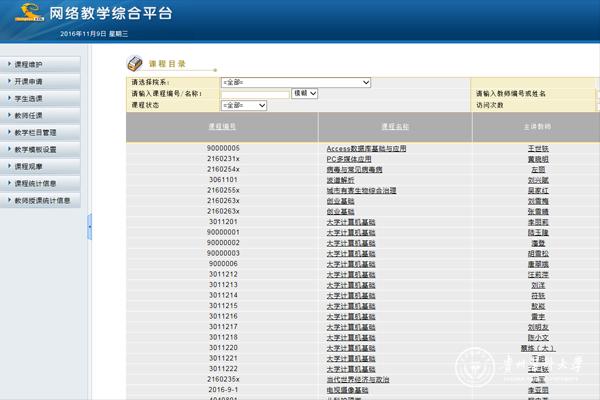The width and height of the screenshot is (600, 400).
Task: Open Access数据库基础与应用 course link
Action: tap(366, 148)
